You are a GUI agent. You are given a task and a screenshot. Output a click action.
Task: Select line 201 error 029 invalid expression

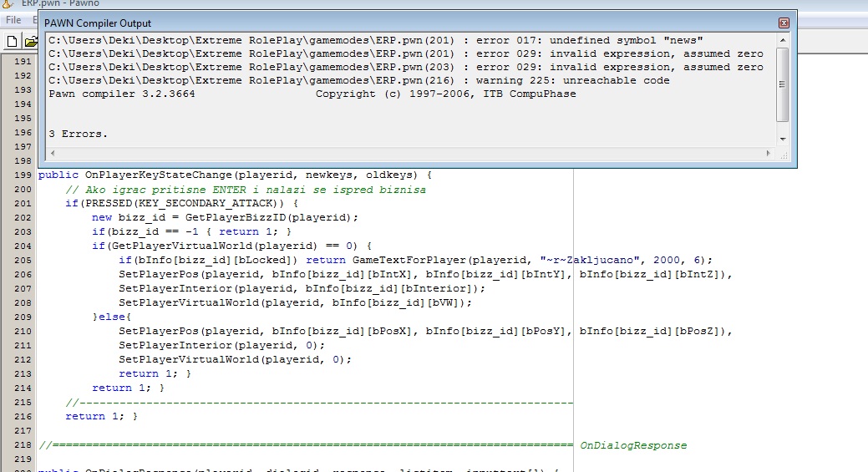[406, 53]
